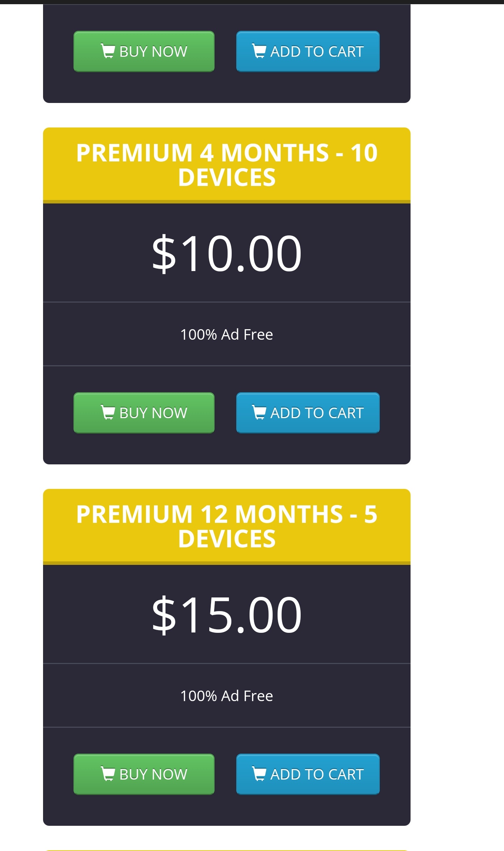Add Premium 12 Months plan to cart
This screenshot has width=504, height=851.
click(308, 774)
